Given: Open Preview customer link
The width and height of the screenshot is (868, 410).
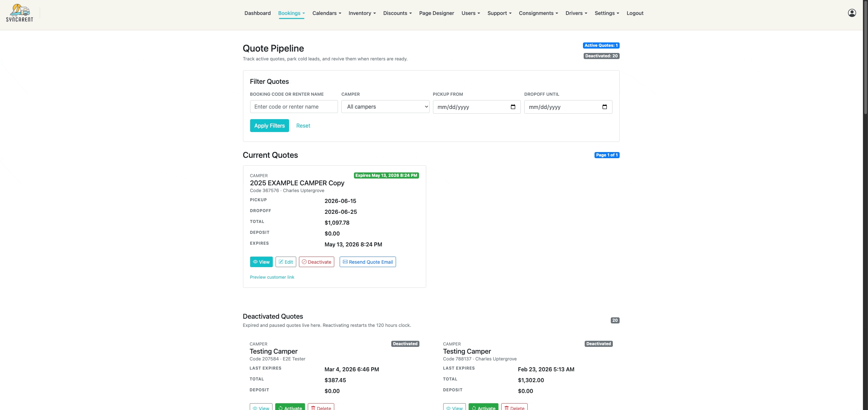Looking at the screenshot, I should tap(272, 277).
